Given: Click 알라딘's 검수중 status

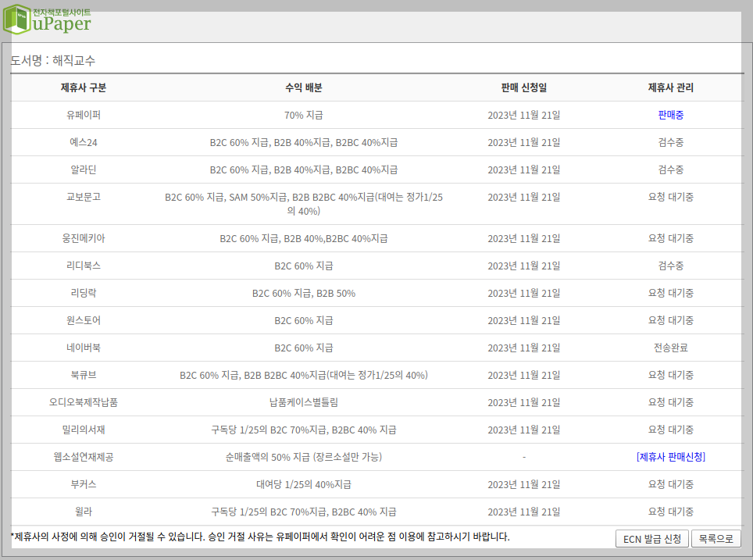Looking at the screenshot, I should (670, 169).
